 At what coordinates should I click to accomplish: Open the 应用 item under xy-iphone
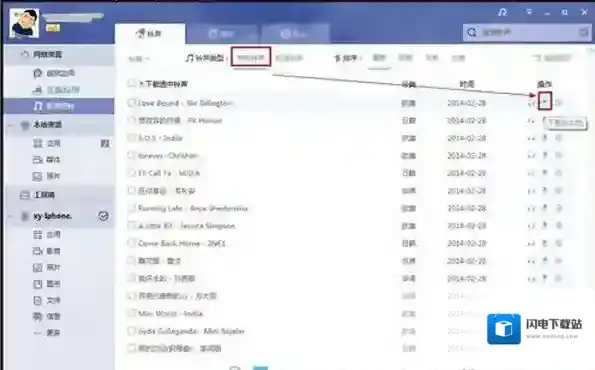click(47, 234)
